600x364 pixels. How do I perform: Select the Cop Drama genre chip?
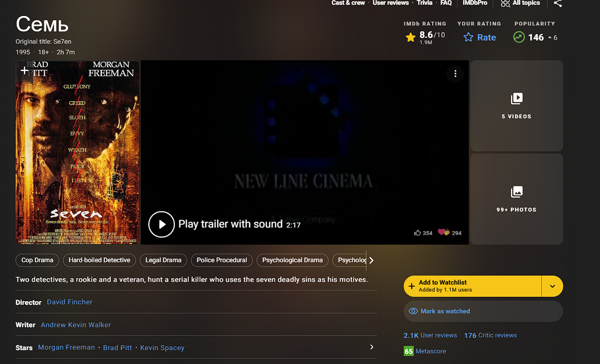point(37,260)
